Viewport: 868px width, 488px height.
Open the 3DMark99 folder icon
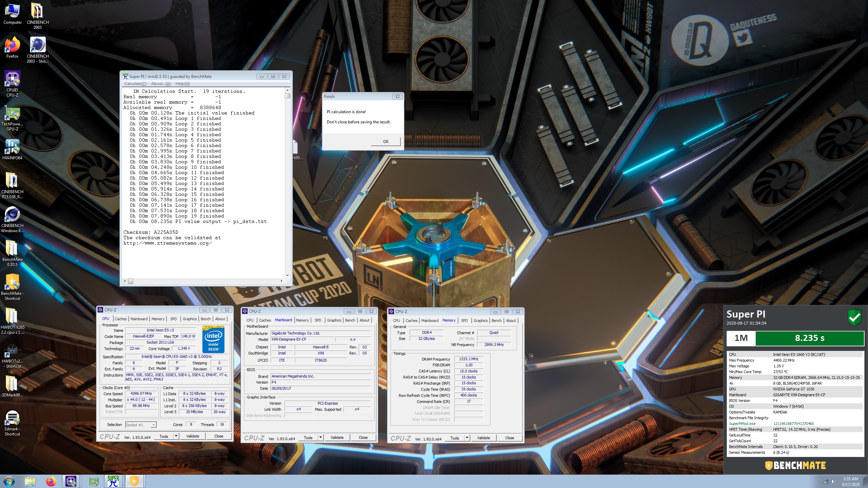[12, 386]
